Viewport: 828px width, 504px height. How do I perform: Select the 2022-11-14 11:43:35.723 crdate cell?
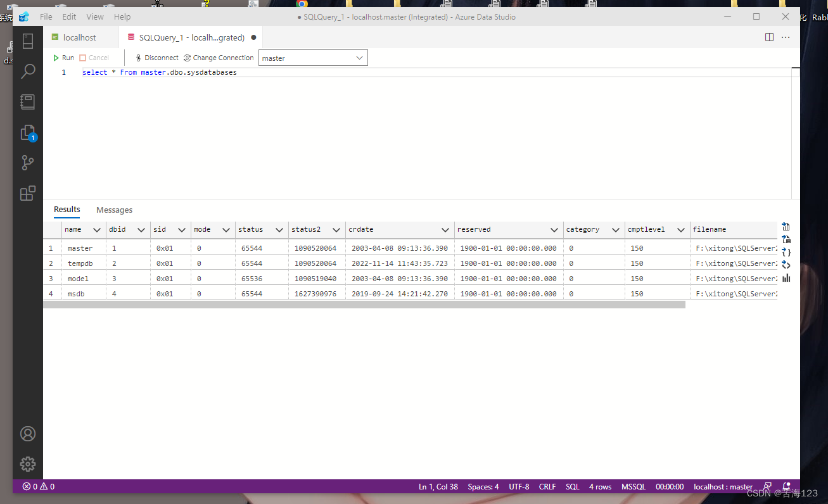[x=400, y=263]
